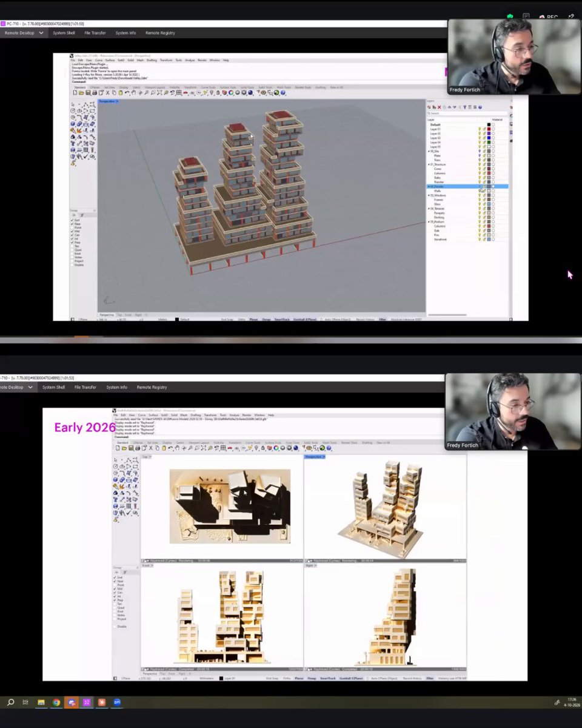Viewport: 582px width, 728px height.
Task: Click the blue help icon in Layers panel
Action: (x=480, y=107)
